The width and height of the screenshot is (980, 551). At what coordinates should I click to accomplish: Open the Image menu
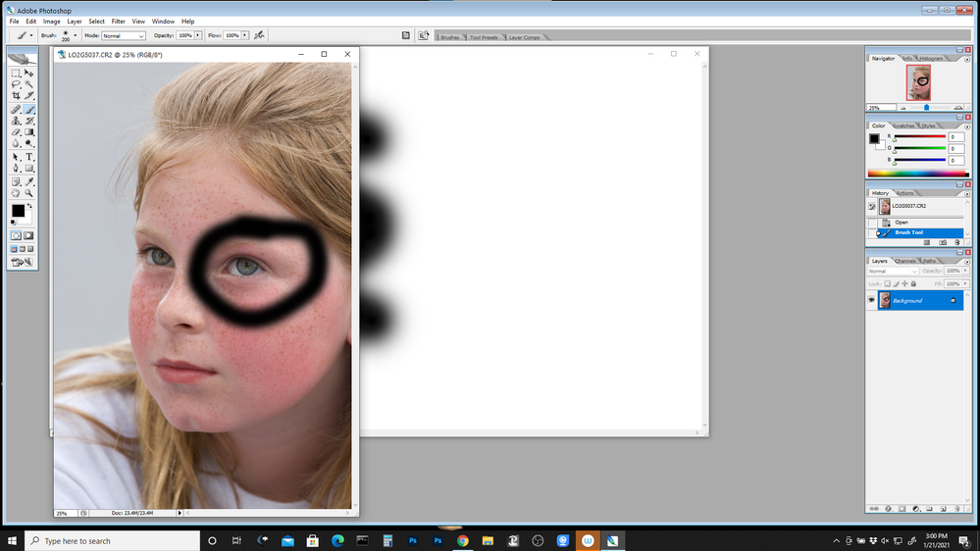coord(51,22)
